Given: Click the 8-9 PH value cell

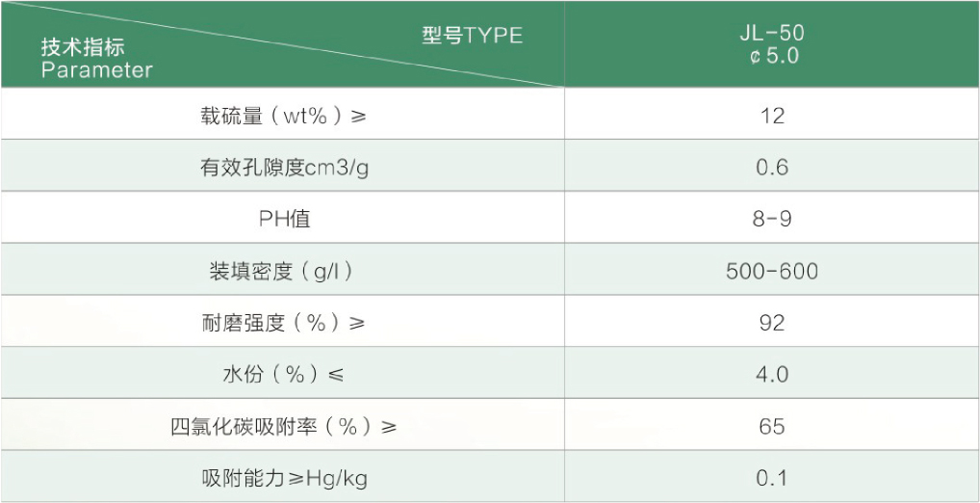Looking at the screenshot, I should 772,220.
